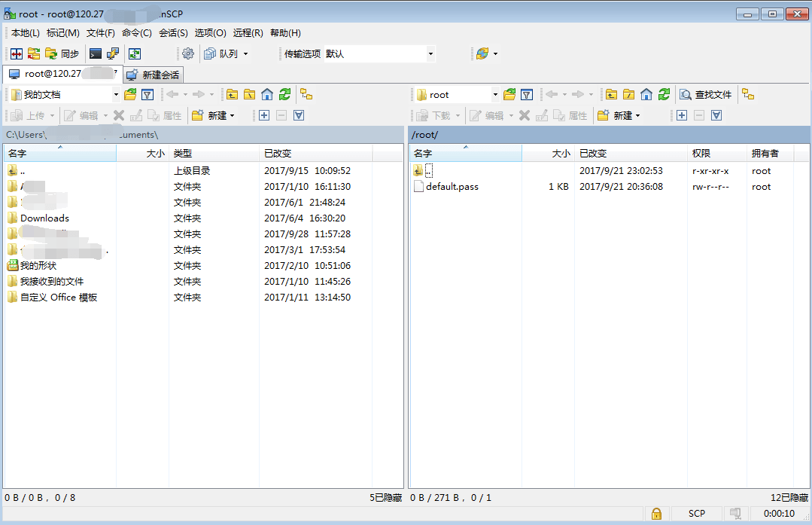
Task: Click the compare directories icon in main toolbar
Action: pos(17,54)
